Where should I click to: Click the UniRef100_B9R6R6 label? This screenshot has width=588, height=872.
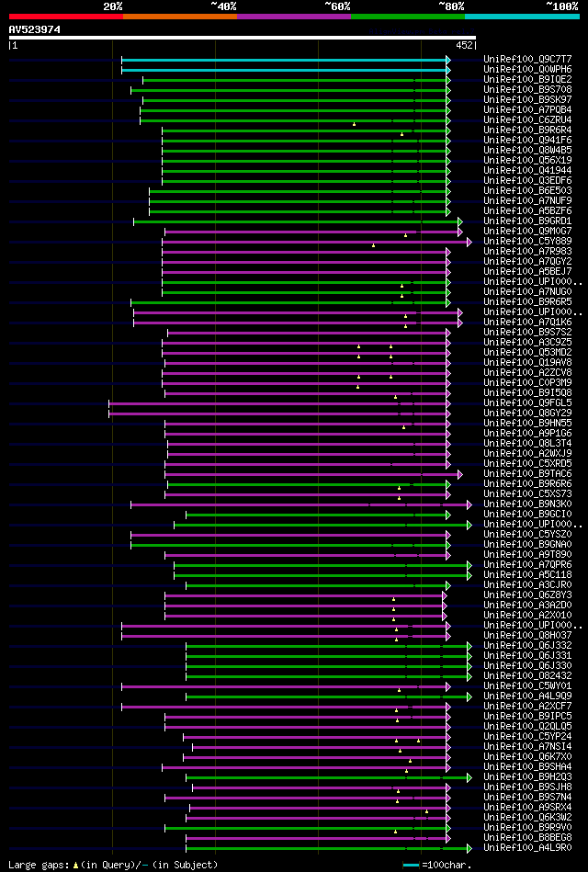coord(527,484)
